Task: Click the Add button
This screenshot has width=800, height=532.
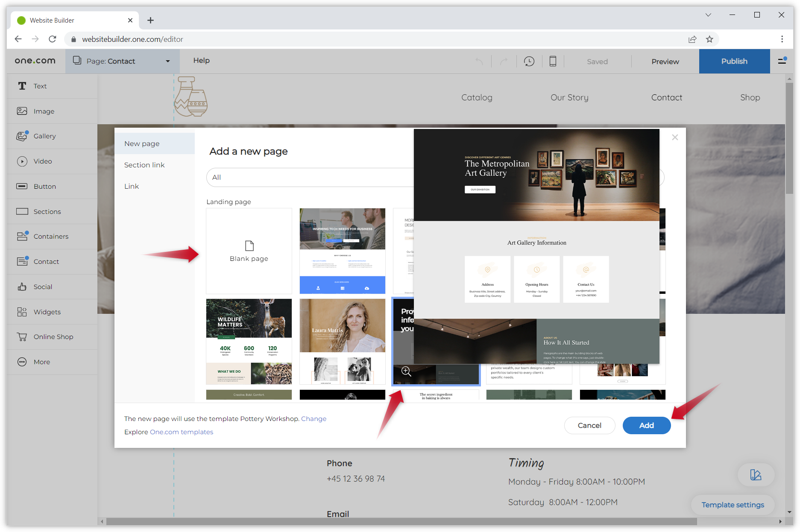Action: [646, 425]
